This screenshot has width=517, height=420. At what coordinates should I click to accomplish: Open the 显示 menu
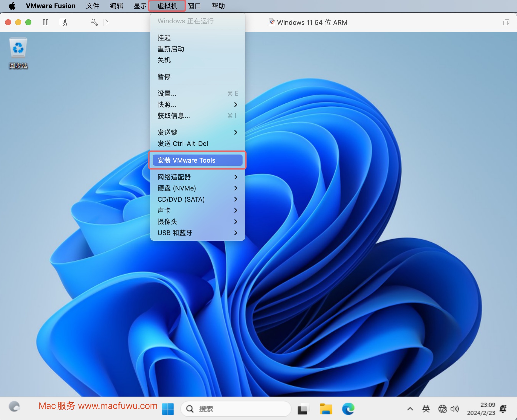tap(140, 6)
